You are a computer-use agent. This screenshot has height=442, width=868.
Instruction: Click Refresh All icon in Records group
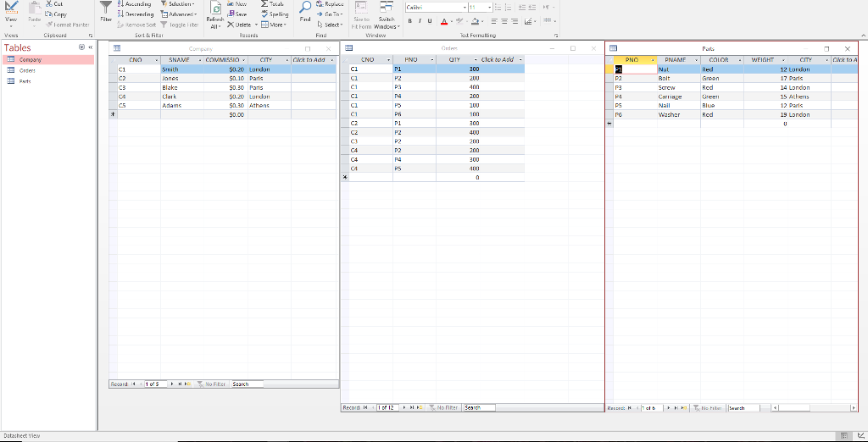click(x=215, y=15)
